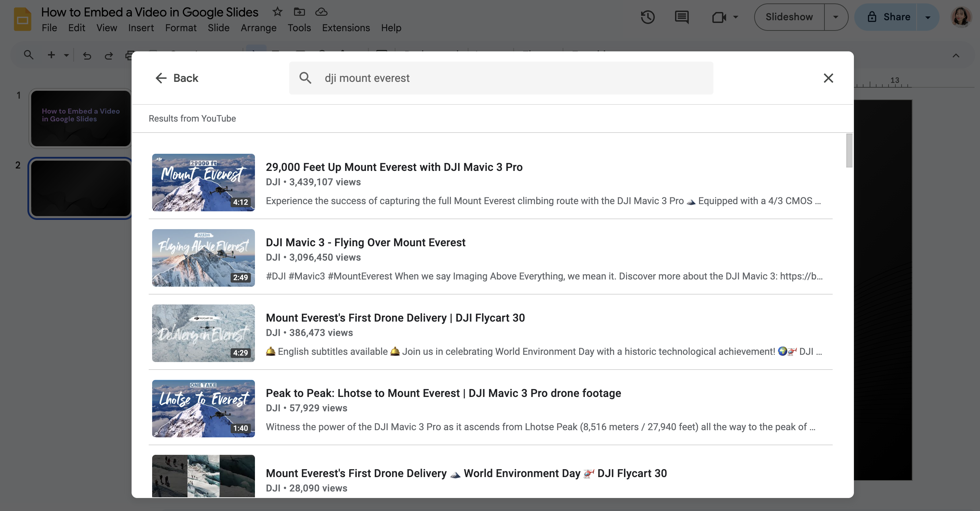
Task: Click the presentation title text
Action: point(149,12)
